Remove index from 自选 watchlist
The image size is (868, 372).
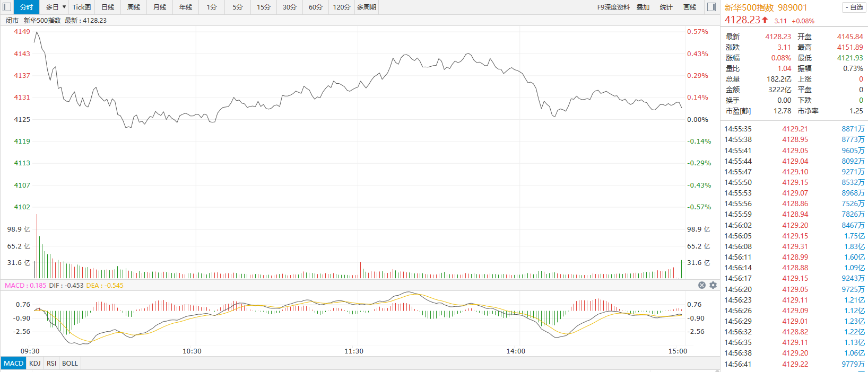(x=854, y=7)
